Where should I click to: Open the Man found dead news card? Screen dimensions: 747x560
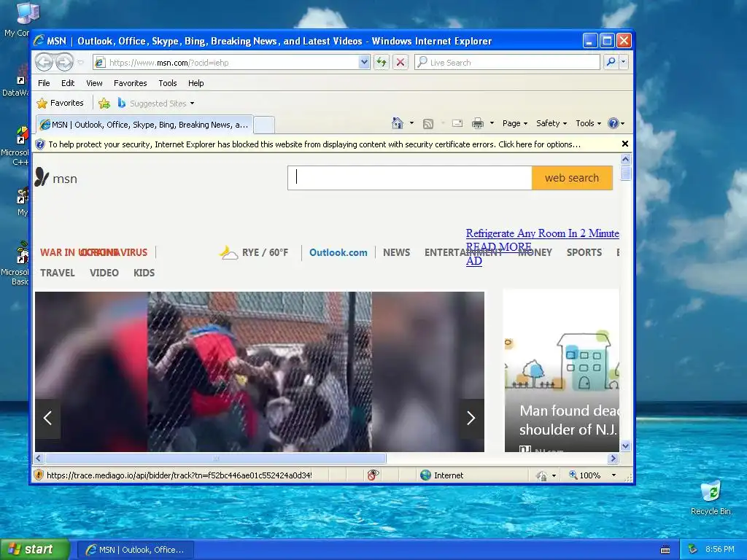(x=562, y=370)
